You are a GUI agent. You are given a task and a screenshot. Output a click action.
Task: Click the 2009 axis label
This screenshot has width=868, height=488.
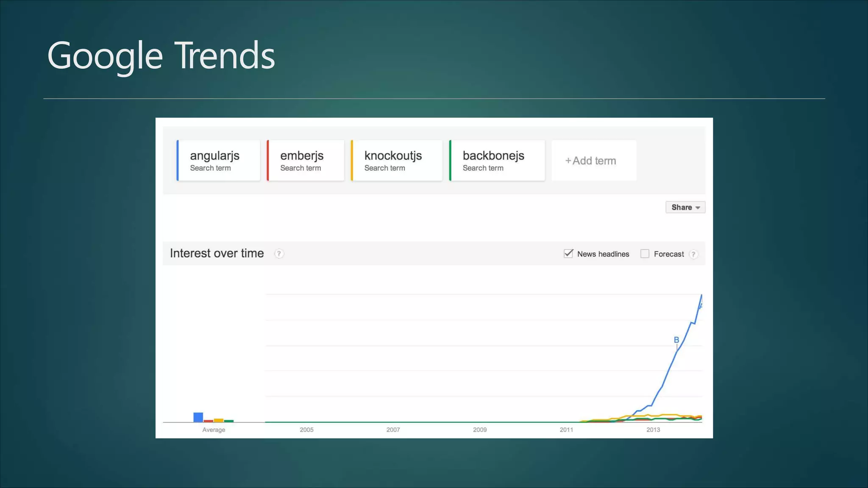[x=480, y=430]
